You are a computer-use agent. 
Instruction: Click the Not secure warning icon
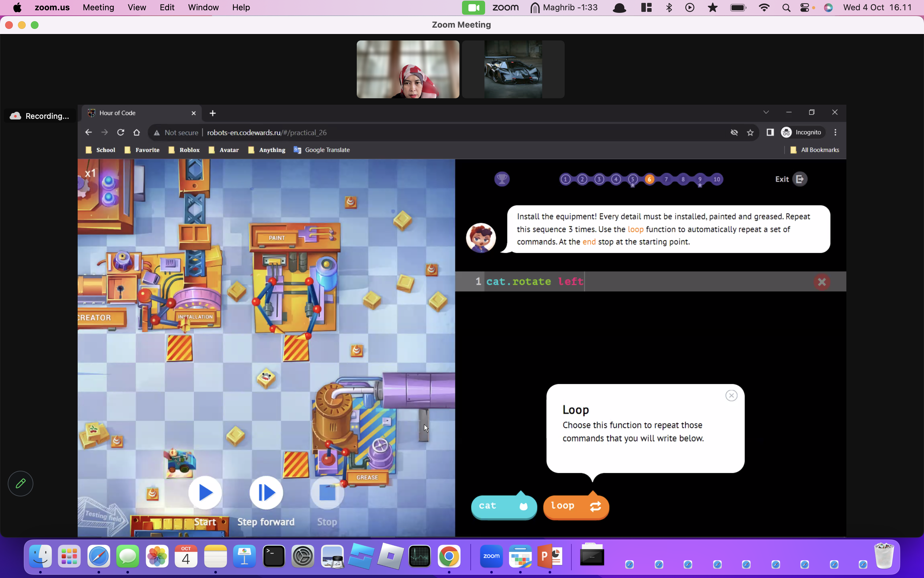(x=157, y=133)
